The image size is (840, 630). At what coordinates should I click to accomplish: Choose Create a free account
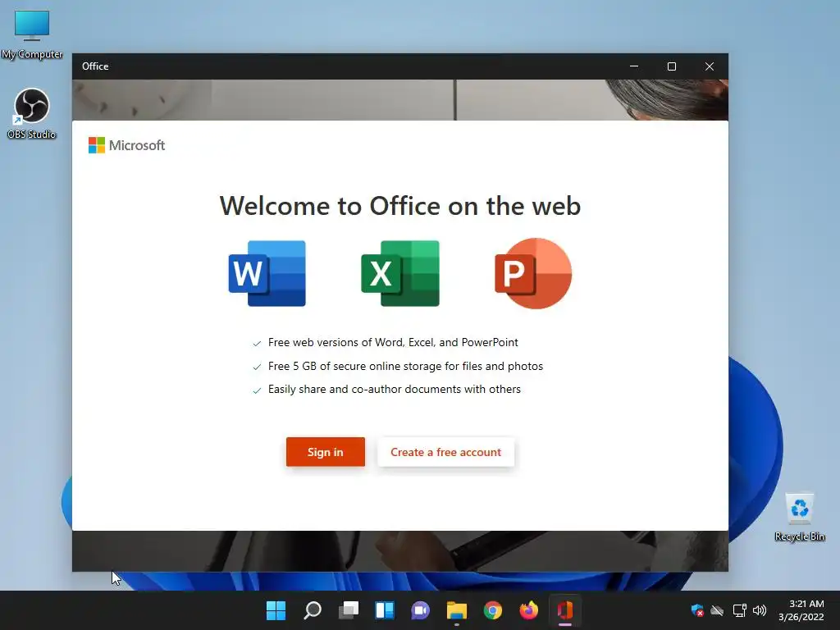[445, 452]
